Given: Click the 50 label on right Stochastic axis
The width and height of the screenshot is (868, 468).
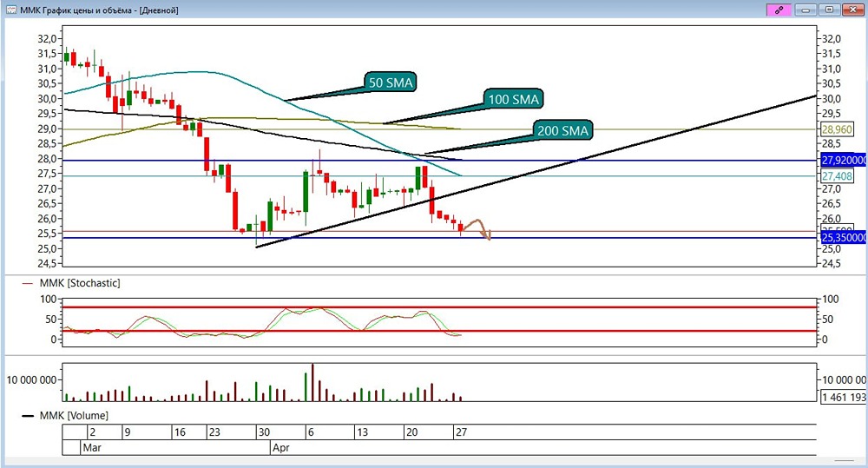Looking at the screenshot, I should [x=829, y=319].
